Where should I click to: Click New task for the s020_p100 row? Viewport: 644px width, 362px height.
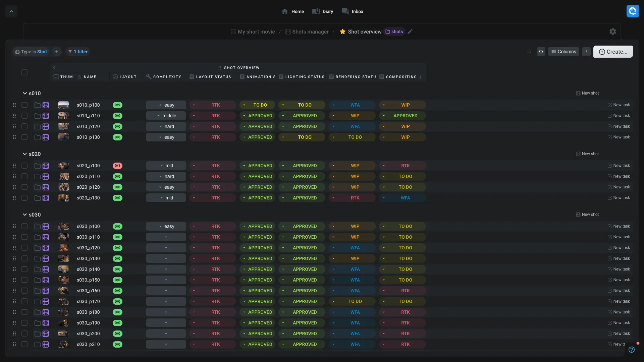(x=619, y=166)
